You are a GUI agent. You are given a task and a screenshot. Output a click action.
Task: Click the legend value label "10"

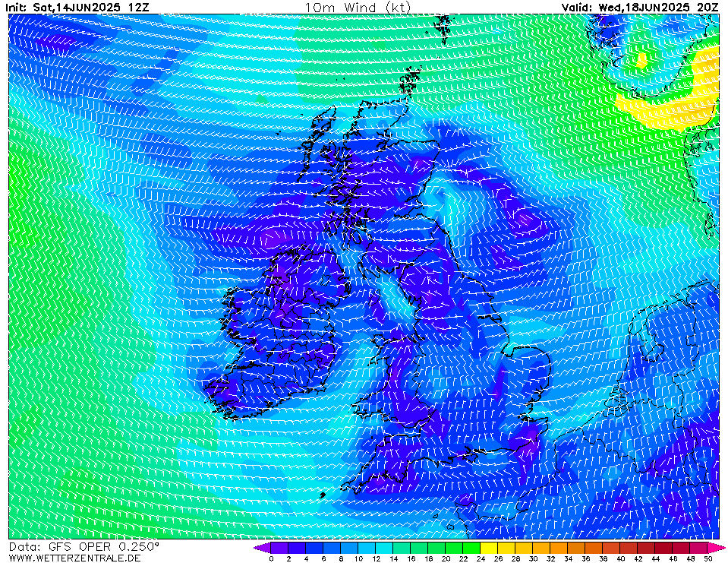[358, 558]
